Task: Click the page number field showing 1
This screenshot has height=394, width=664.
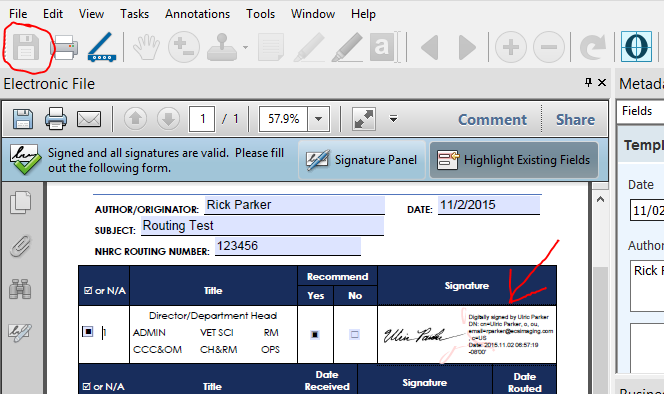Action: pyautogui.click(x=202, y=119)
